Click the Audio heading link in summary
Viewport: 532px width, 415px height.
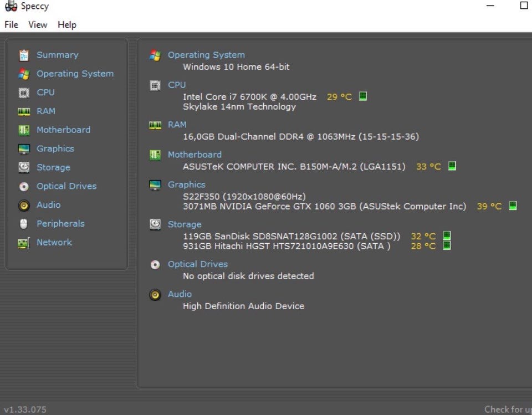tap(180, 294)
